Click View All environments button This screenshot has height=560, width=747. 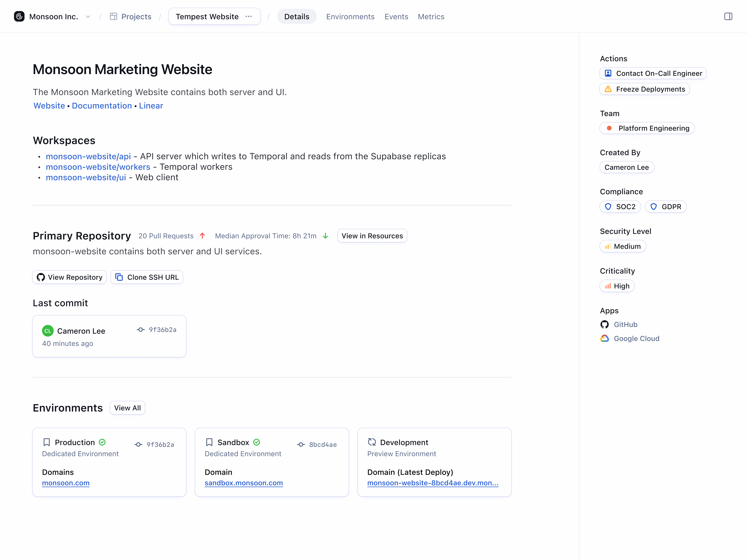127,408
